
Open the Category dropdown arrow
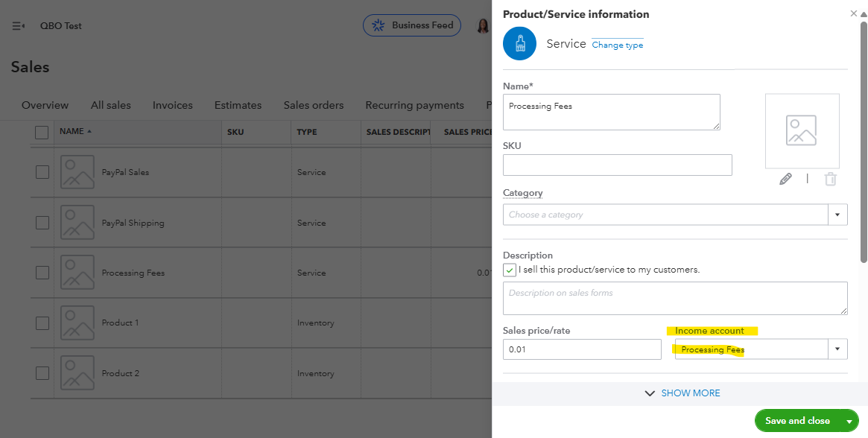pos(837,215)
